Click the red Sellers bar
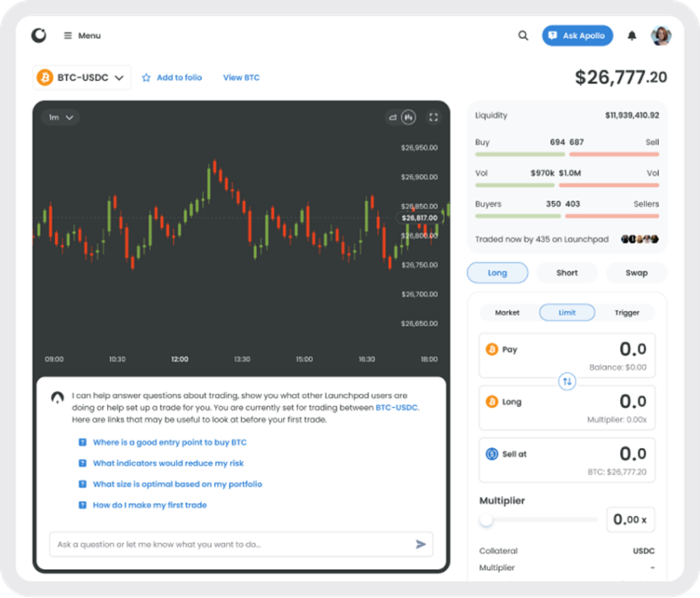 (612, 216)
